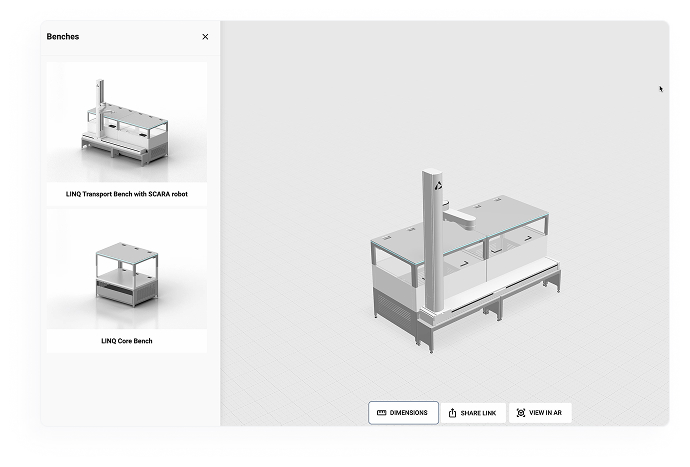Click the share arrow icon
This screenshot has width=690, height=467.
click(452, 413)
